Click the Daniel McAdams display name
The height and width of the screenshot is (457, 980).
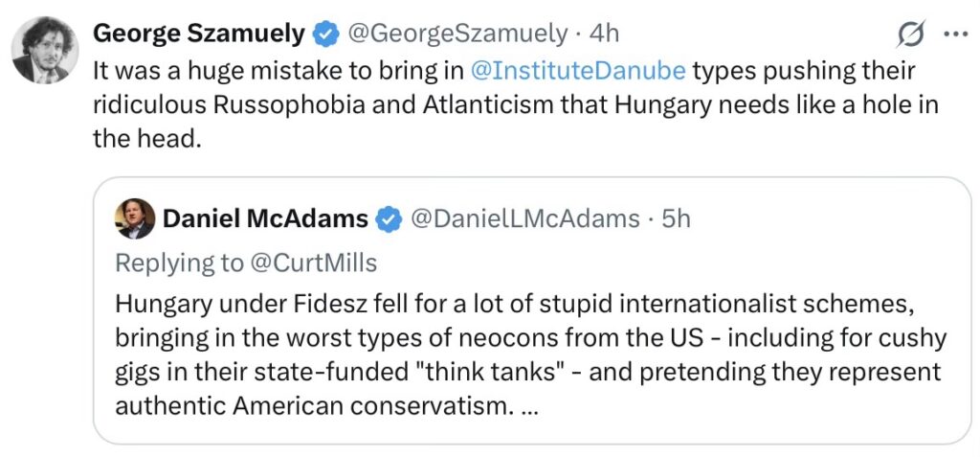click(x=265, y=219)
